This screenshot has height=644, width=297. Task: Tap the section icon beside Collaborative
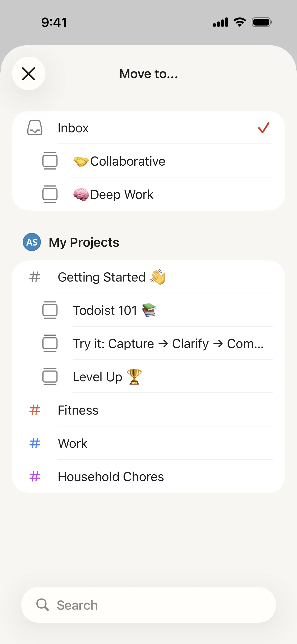(x=50, y=161)
